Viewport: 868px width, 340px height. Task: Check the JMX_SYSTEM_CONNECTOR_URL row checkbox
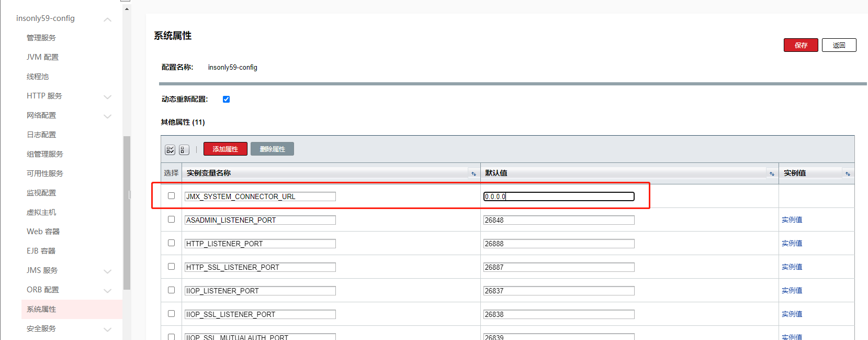(x=171, y=196)
